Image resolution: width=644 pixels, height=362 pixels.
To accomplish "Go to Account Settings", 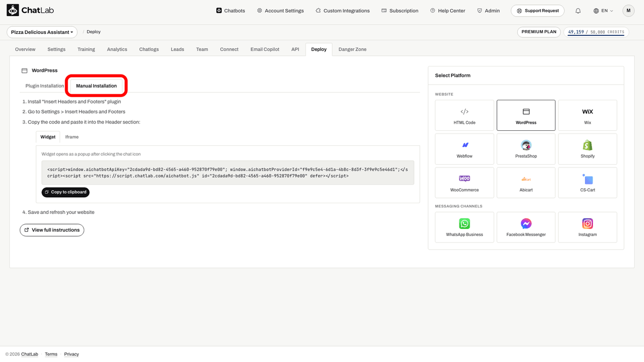I will [x=280, y=11].
